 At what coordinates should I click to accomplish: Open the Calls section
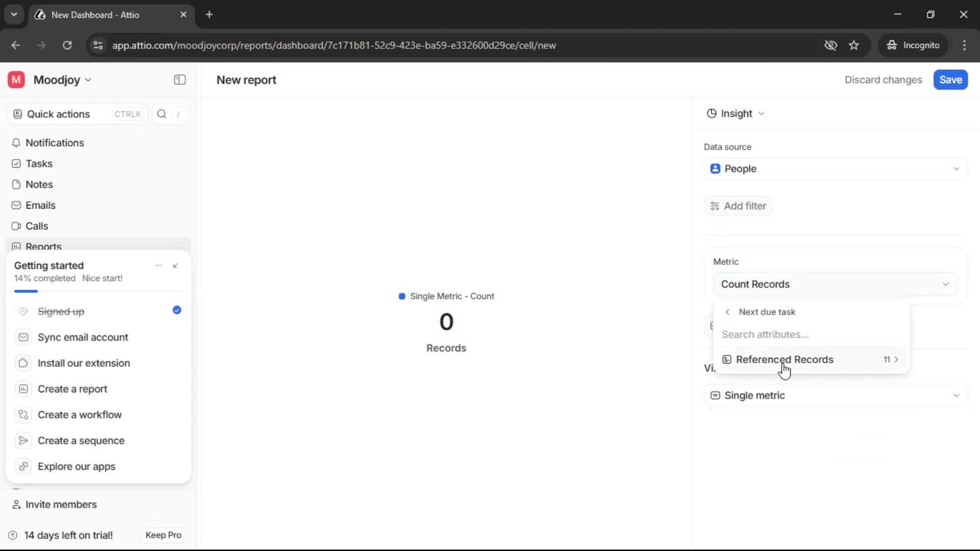(36, 226)
